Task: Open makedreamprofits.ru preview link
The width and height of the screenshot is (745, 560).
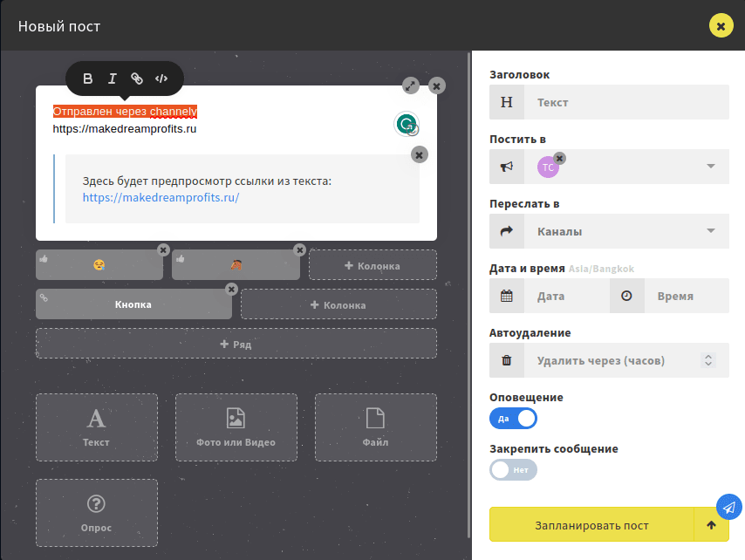Action: [161, 197]
